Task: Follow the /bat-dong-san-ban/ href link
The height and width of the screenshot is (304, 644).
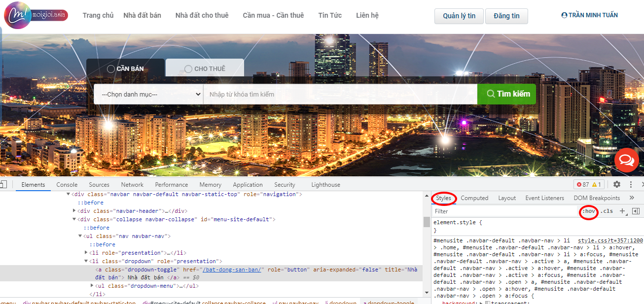Action: [232, 270]
